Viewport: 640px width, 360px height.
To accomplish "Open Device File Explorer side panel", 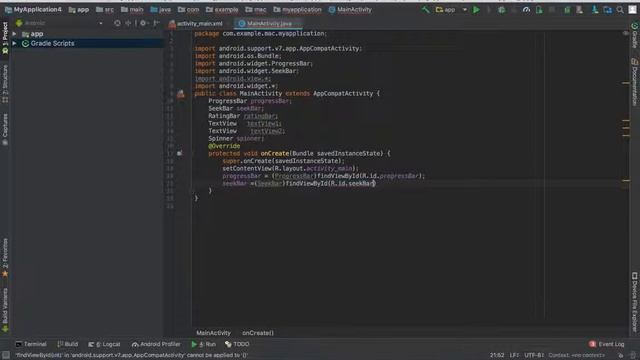I will click(x=635, y=302).
